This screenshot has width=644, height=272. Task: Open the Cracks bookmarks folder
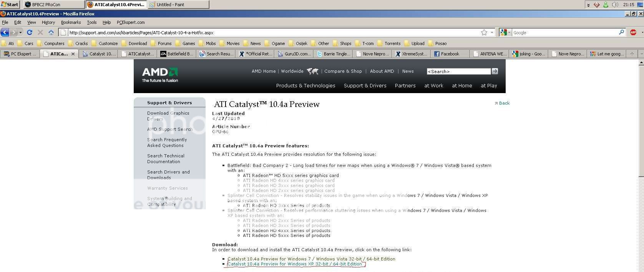click(x=78, y=43)
